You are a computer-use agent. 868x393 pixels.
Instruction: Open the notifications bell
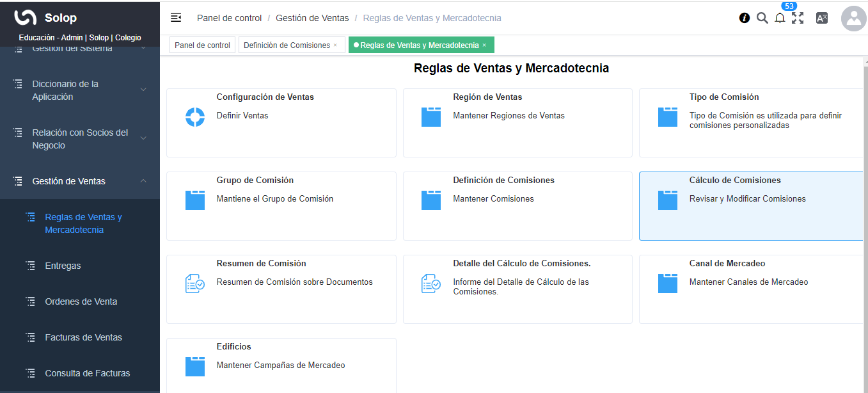click(x=780, y=19)
